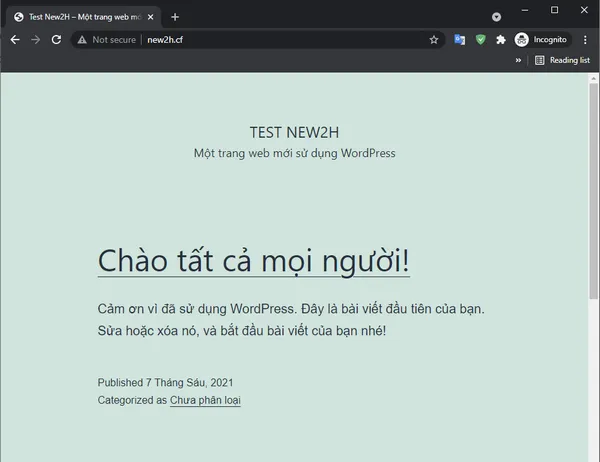Reload the new2h.cf page
This screenshot has width=600, height=462.
(x=56, y=39)
